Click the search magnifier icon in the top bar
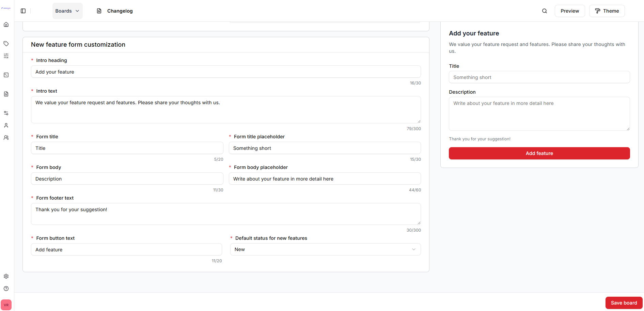Image resolution: width=644 pixels, height=311 pixels. 545,11
